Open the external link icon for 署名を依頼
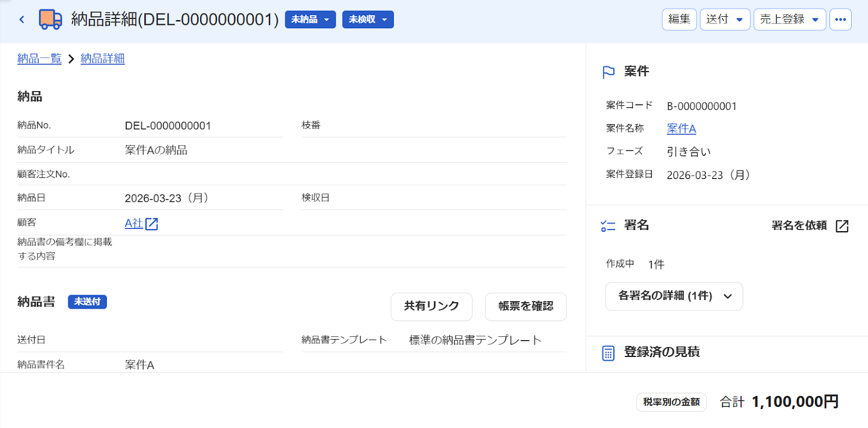 (842, 226)
